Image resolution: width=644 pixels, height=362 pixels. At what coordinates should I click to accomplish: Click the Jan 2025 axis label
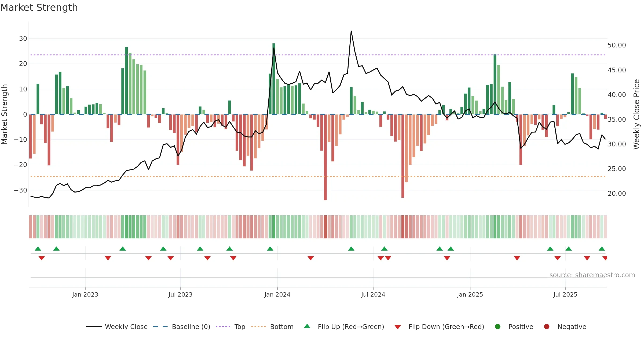(x=470, y=294)
